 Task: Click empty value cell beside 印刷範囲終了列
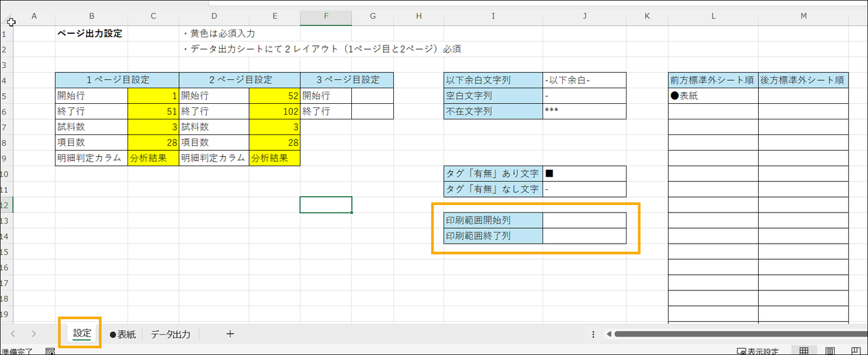coord(585,236)
